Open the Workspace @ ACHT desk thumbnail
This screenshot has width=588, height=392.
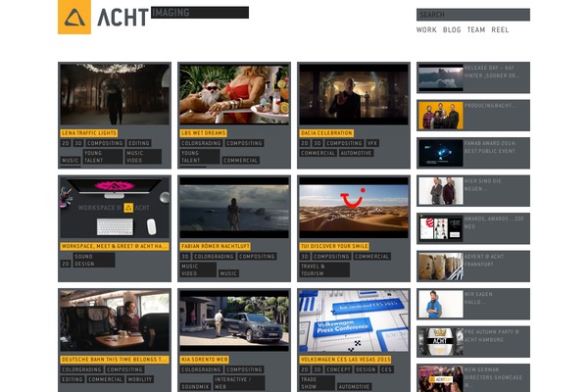[x=115, y=208]
